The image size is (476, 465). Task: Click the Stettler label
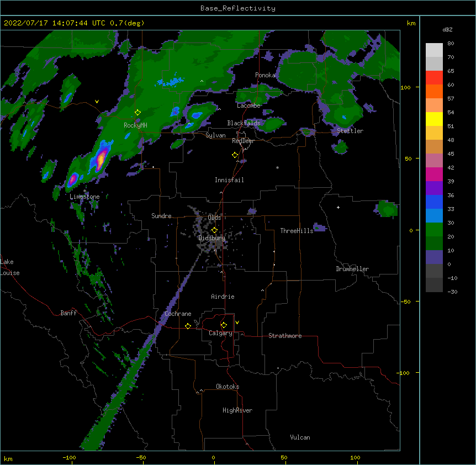tap(350, 131)
